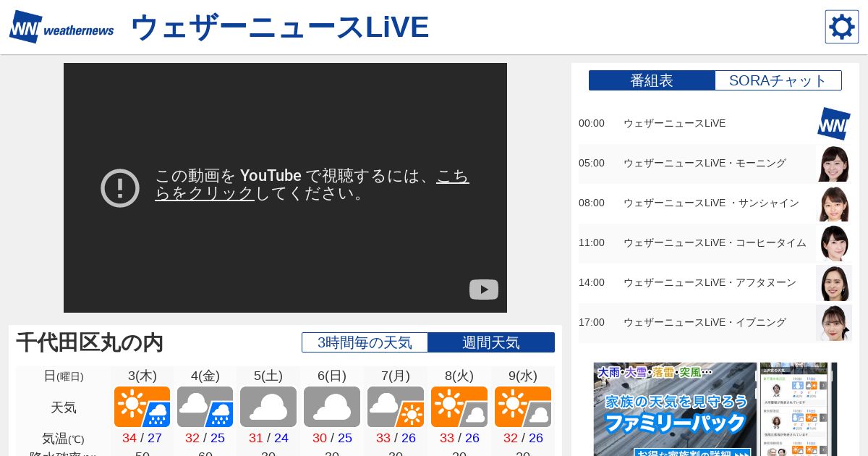Click the 気温(℃) row label
This screenshot has height=456, width=868.
[x=64, y=439]
